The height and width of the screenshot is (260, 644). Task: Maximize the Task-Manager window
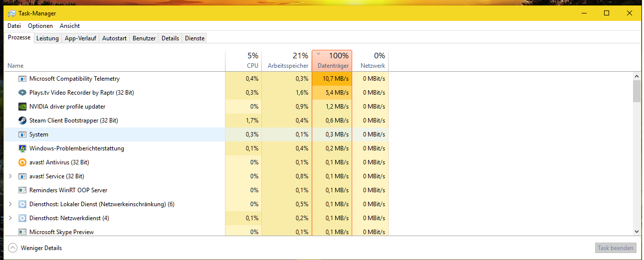pos(607,13)
